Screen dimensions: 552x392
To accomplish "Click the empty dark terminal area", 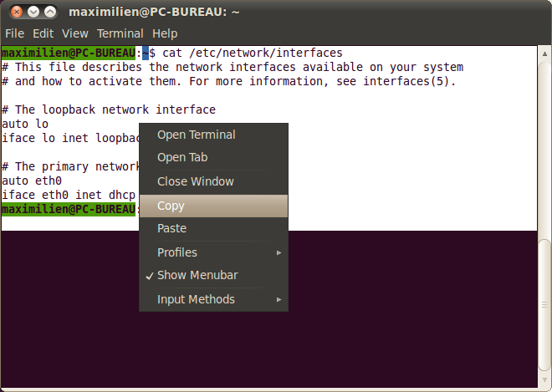I will click(418, 318).
